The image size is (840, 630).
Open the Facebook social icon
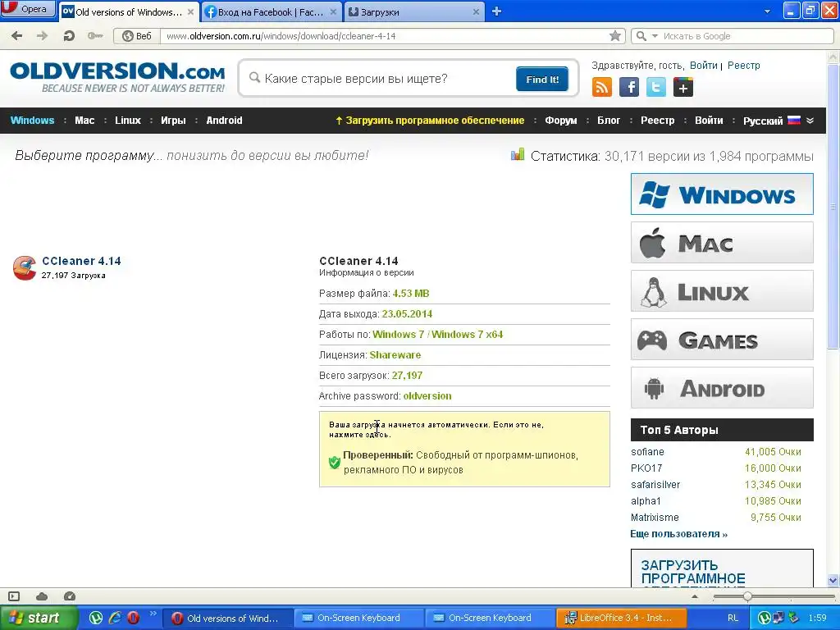pos(629,87)
